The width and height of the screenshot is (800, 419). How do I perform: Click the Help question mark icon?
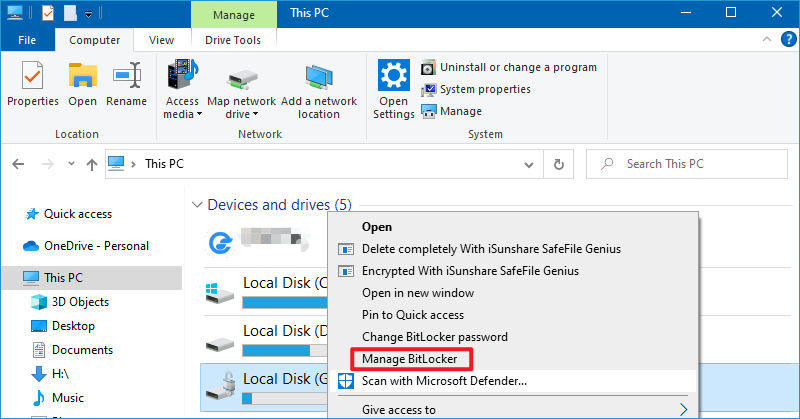[x=788, y=39]
